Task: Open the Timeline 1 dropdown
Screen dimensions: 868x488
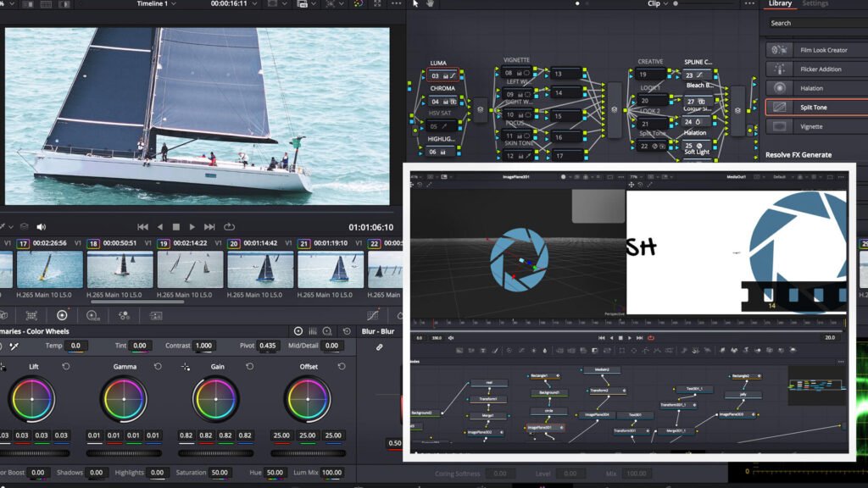Action: point(157,4)
